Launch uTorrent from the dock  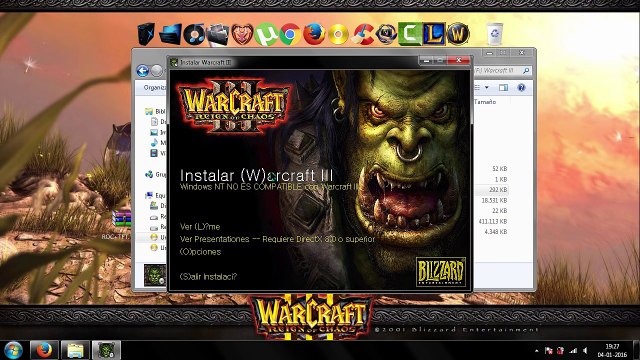[266, 34]
